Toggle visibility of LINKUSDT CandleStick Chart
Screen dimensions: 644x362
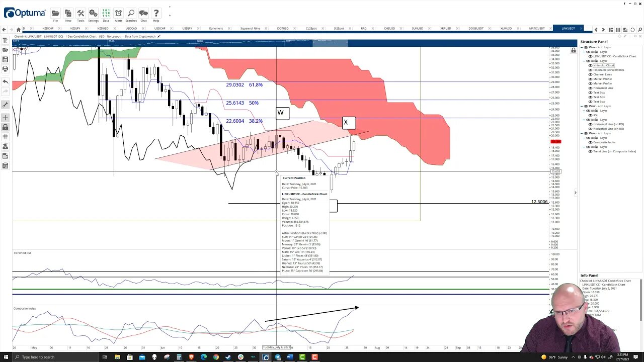point(591,56)
